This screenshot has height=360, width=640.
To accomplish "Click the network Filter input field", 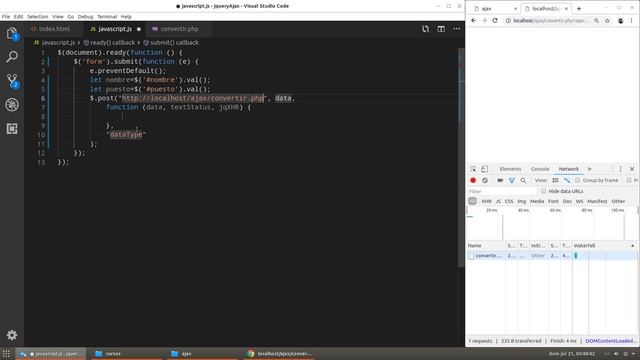I will [x=502, y=191].
